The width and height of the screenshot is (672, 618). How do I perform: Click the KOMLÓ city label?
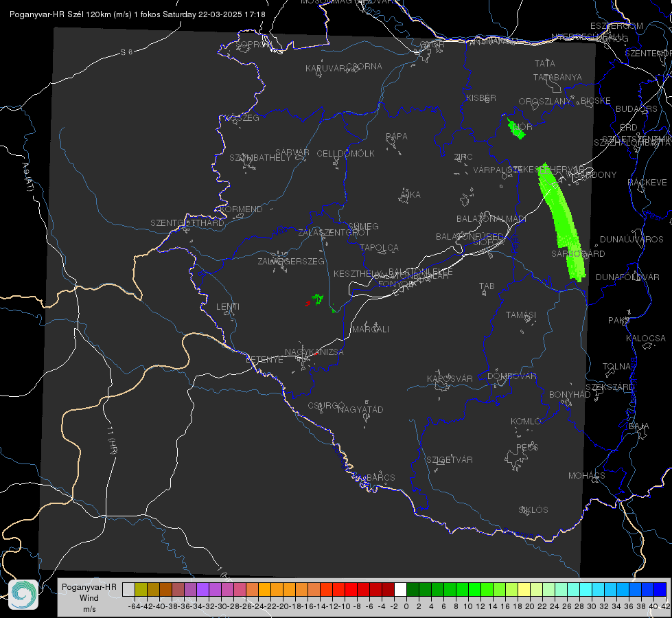526,422
